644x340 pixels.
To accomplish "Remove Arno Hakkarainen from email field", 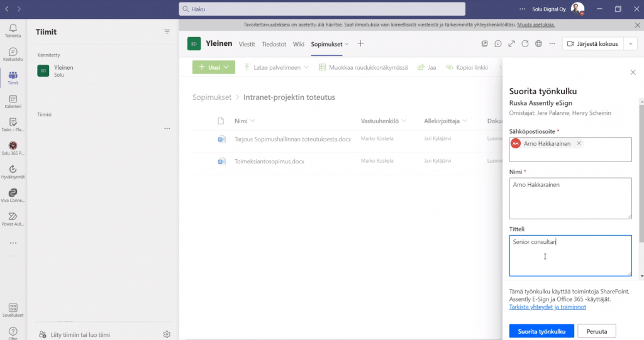I will [x=579, y=143].
